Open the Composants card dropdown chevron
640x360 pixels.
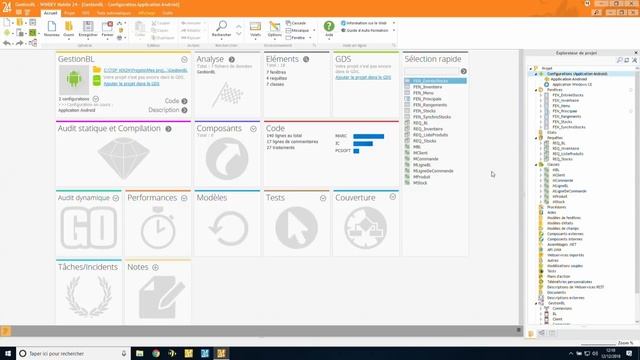pyautogui.click(x=253, y=129)
